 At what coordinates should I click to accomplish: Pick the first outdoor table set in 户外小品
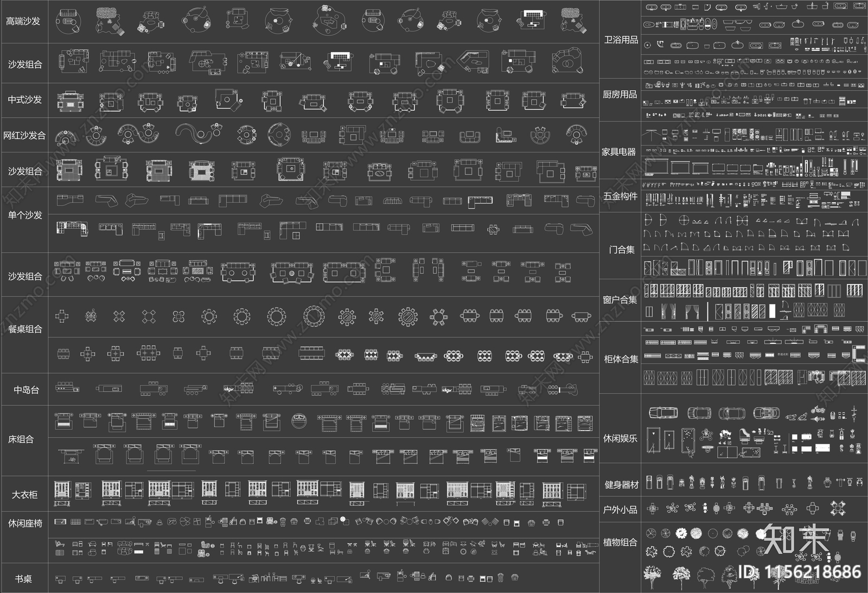tap(653, 508)
